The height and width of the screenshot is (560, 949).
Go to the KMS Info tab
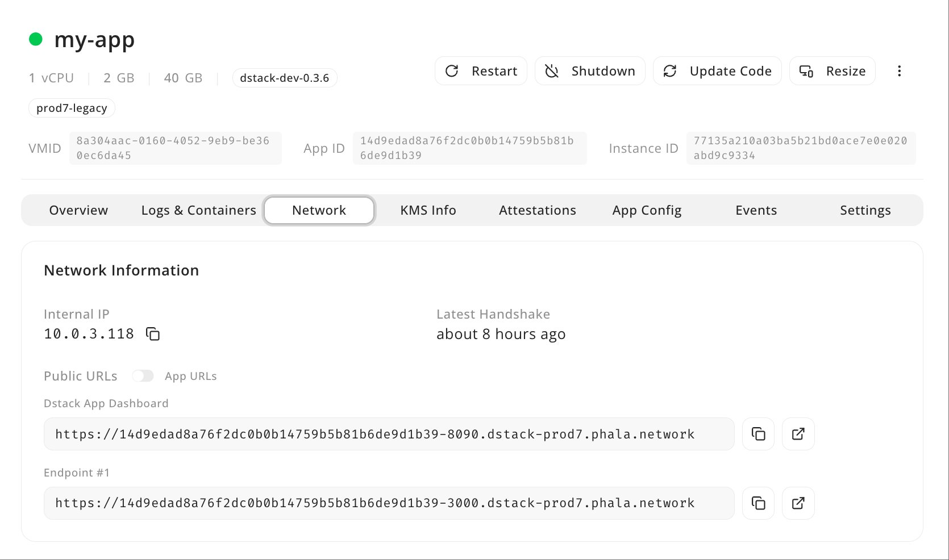(x=428, y=210)
